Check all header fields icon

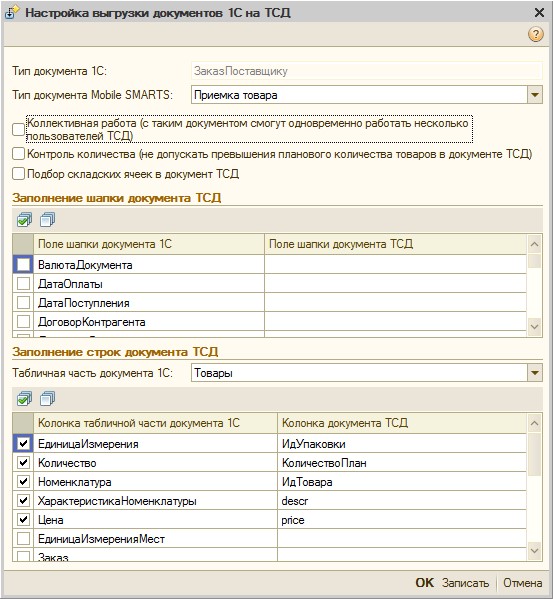click(x=24, y=220)
